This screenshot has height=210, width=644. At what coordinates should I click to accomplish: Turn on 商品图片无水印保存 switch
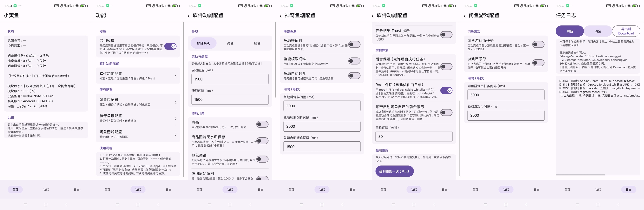pyautogui.click(x=262, y=141)
